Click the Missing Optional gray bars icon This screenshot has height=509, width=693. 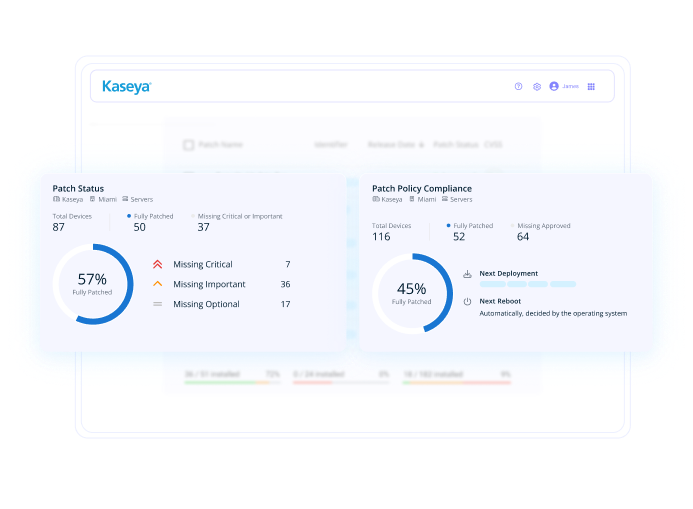tap(157, 304)
